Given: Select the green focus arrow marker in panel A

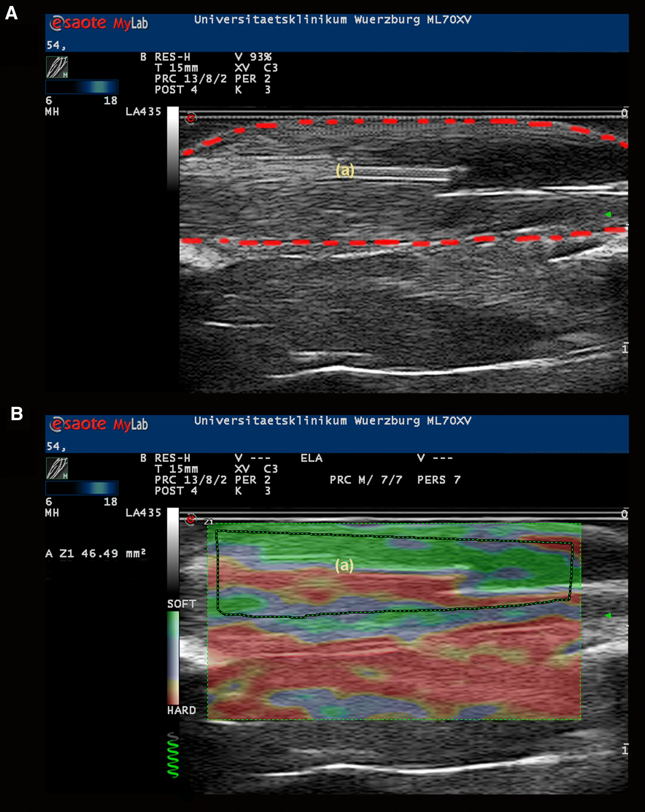Looking at the screenshot, I should tap(608, 214).
